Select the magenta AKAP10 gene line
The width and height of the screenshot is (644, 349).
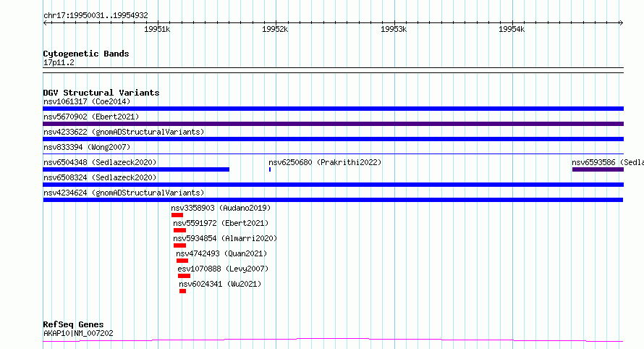[333, 340]
